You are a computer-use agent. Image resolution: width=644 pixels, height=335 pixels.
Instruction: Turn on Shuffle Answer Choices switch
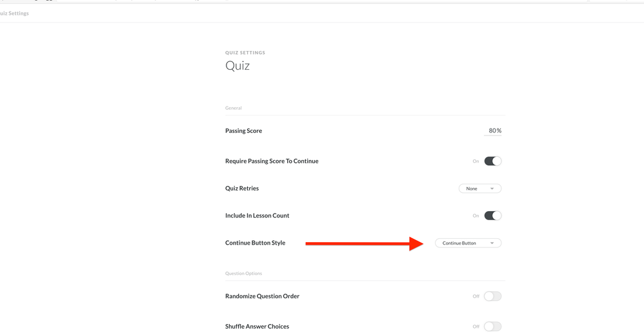point(492,327)
